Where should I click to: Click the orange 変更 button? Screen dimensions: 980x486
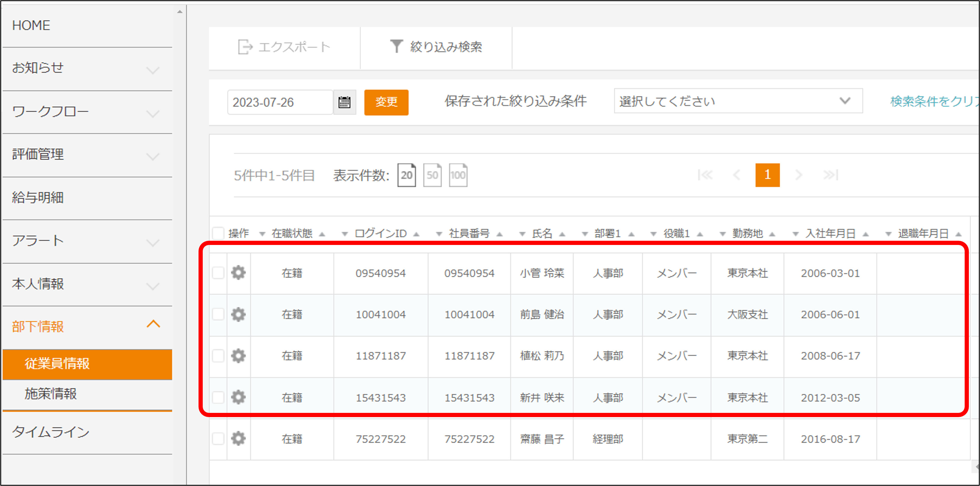point(386,102)
